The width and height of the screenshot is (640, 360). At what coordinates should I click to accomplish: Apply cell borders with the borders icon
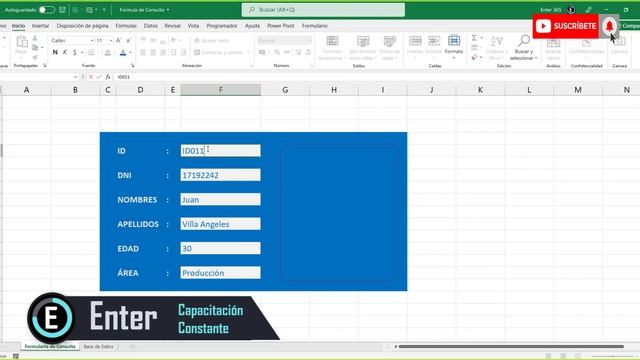pyautogui.click(x=91, y=52)
